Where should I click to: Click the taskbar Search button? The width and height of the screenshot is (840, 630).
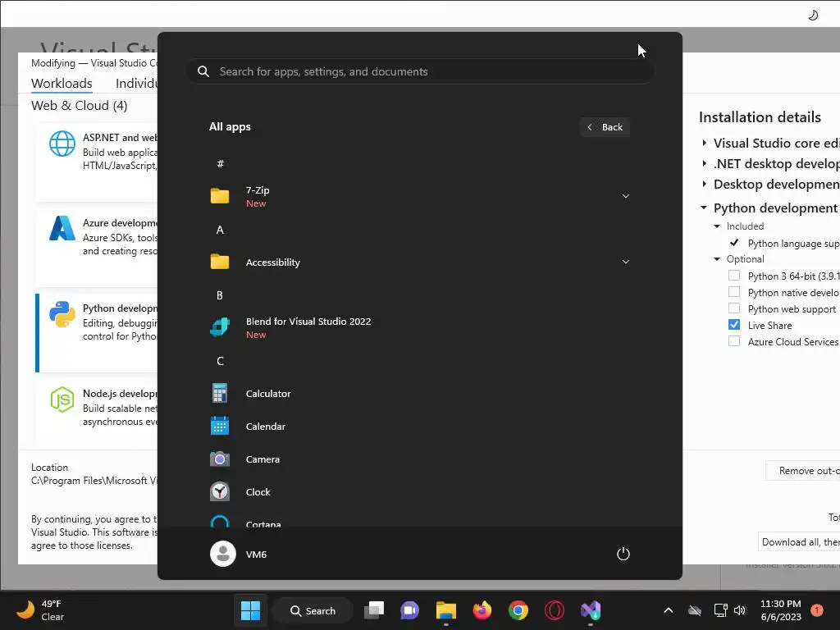pyautogui.click(x=313, y=610)
